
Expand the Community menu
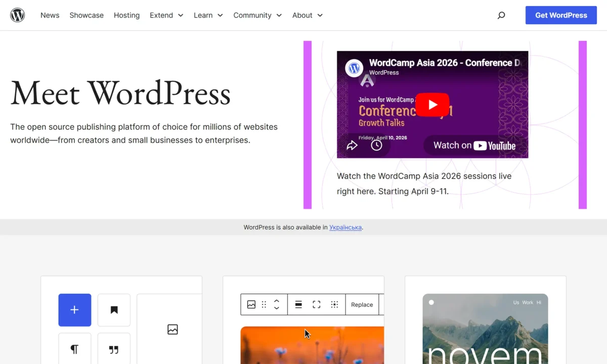257,15
